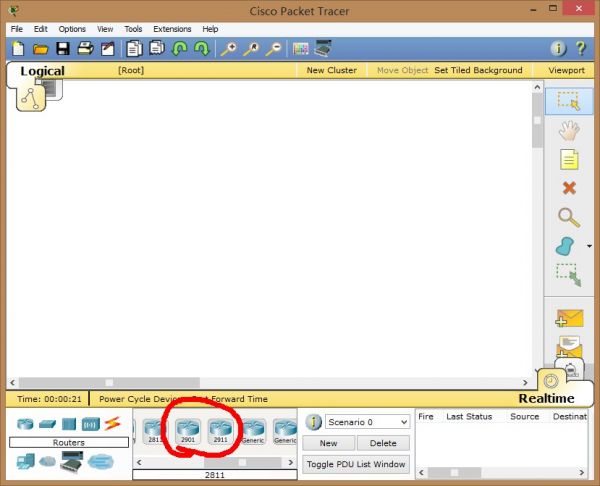This screenshot has height=486, width=600.
Task: Click the Viewport button
Action: point(566,70)
